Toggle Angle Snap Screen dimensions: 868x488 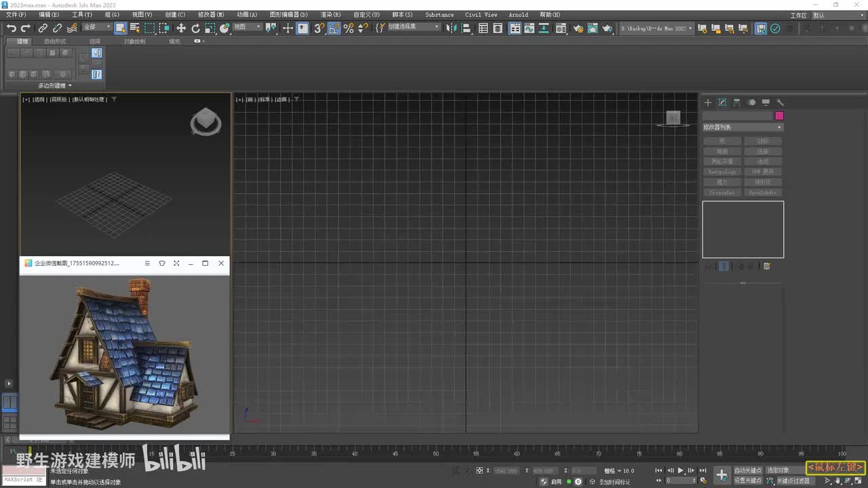[x=334, y=28]
